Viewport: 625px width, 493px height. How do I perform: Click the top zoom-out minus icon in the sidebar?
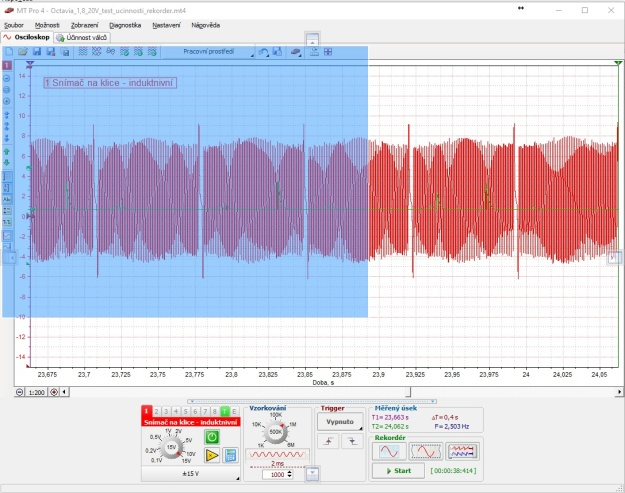click(7, 79)
